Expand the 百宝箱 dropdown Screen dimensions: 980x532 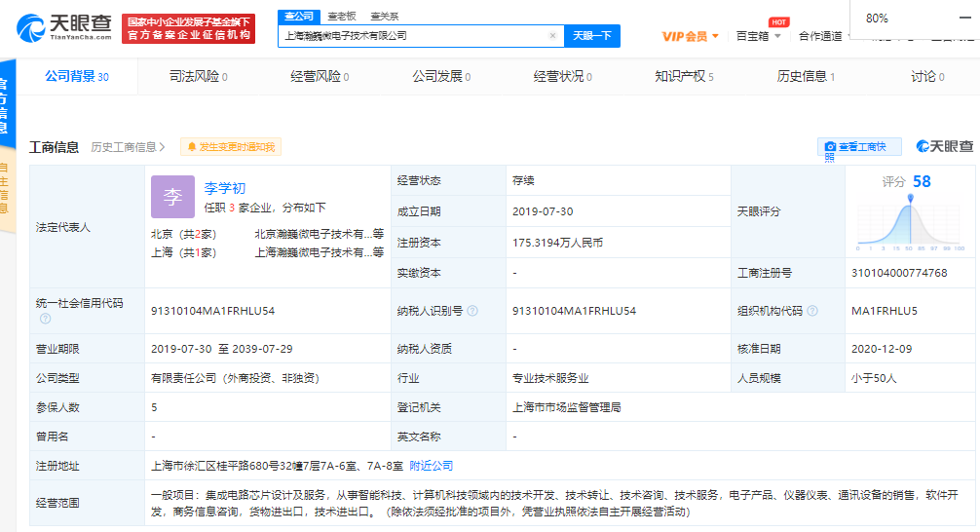click(758, 36)
